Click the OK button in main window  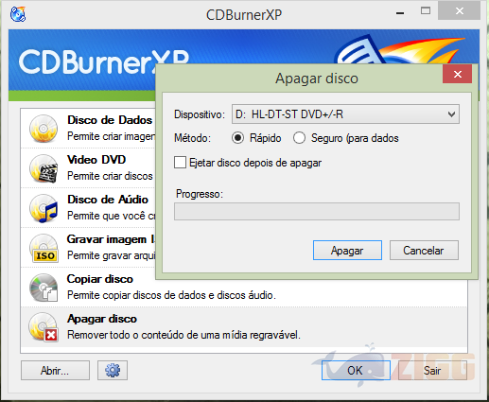356,370
